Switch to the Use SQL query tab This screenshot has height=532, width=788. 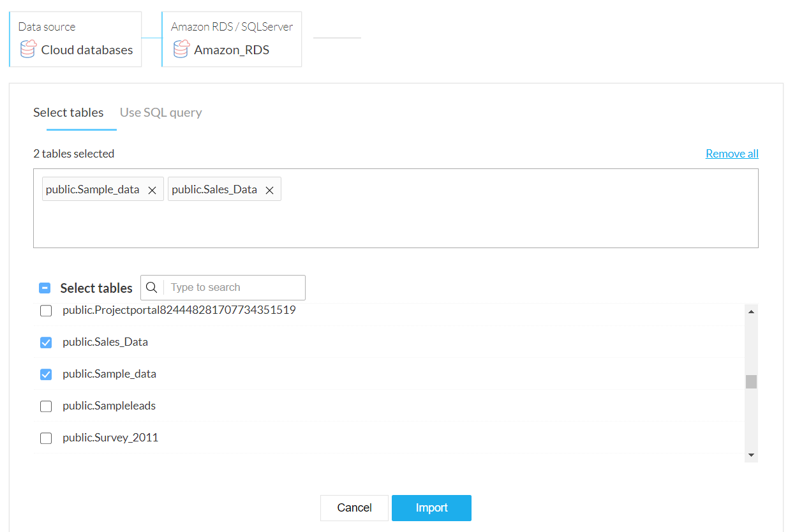coord(161,113)
